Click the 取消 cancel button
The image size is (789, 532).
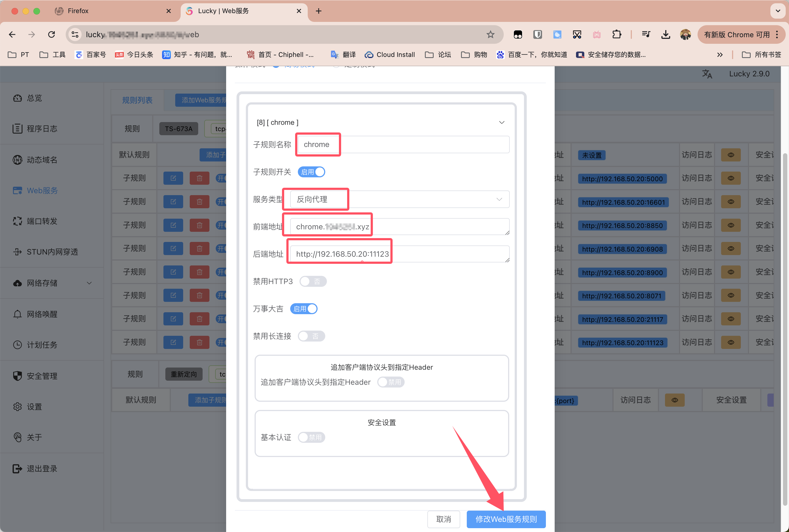pos(444,519)
